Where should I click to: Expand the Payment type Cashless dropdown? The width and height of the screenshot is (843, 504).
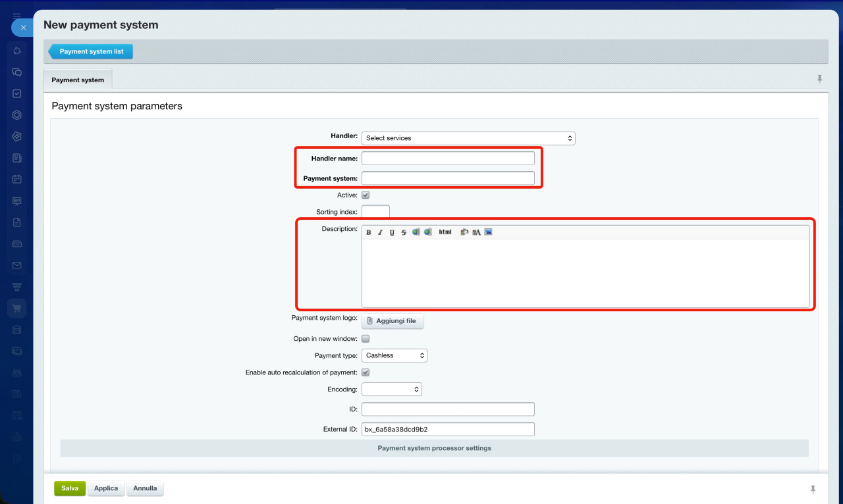394,355
